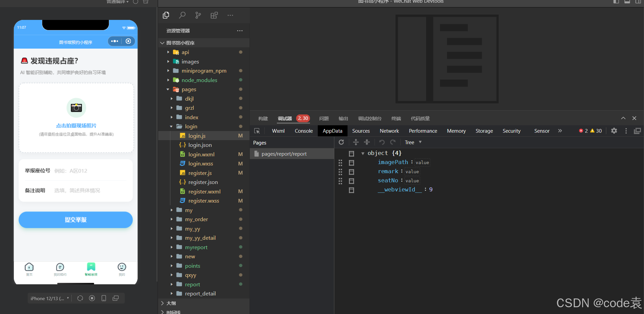Switch to the 问题 problems tab

(x=324, y=119)
